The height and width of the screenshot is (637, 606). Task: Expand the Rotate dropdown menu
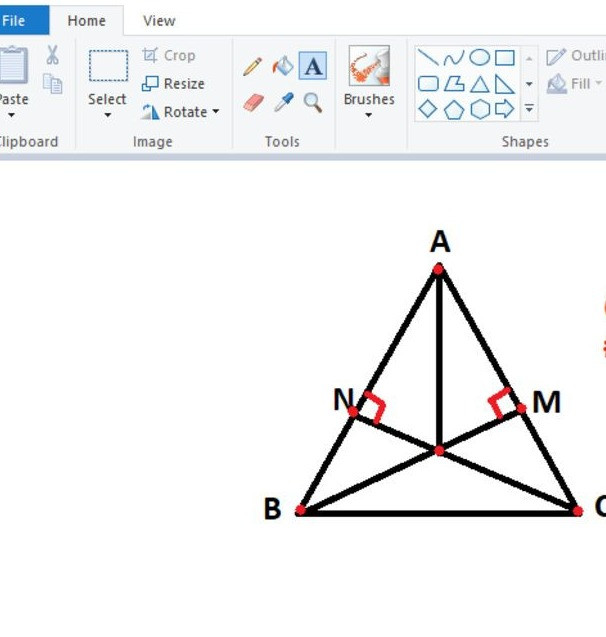[x=215, y=112]
